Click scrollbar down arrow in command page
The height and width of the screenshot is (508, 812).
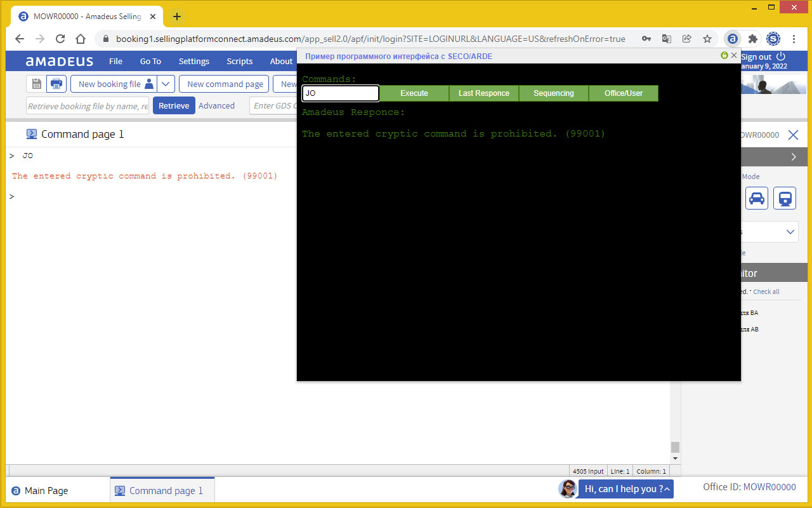(x=675, y=458)
